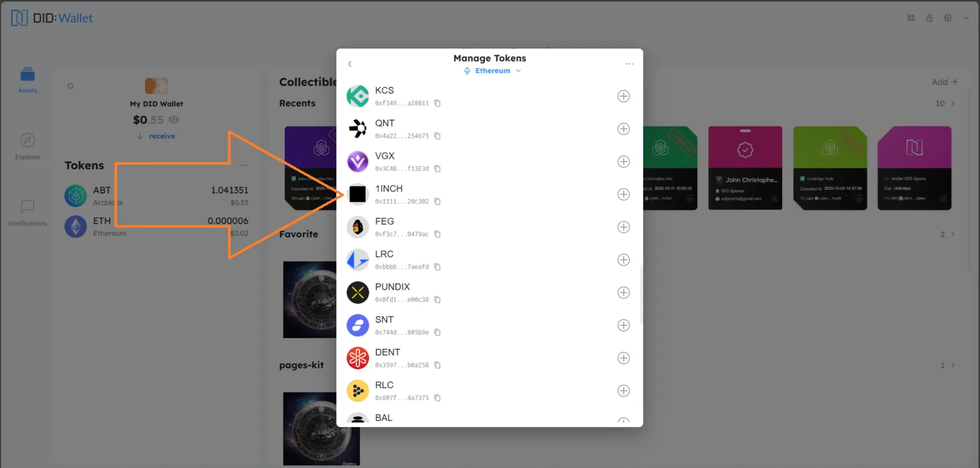Click the My DID Wallet avatar
Viewport: 980px width, 468px height.
click(156, 86)
